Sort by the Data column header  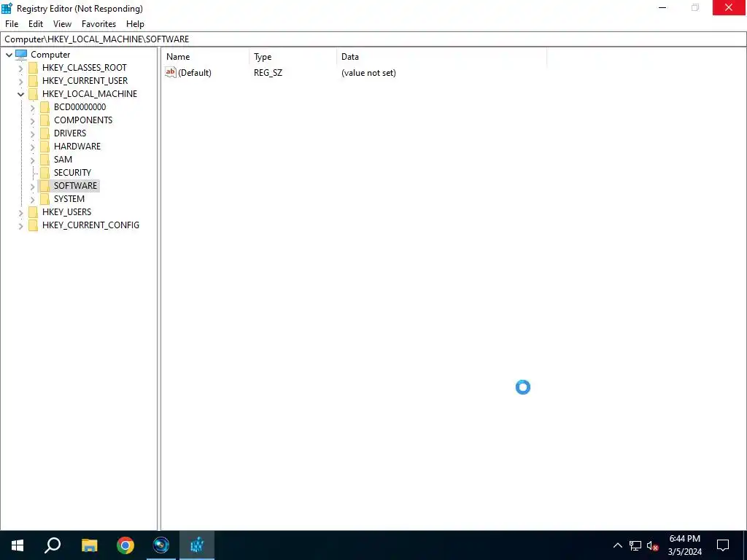click(441, 57)
